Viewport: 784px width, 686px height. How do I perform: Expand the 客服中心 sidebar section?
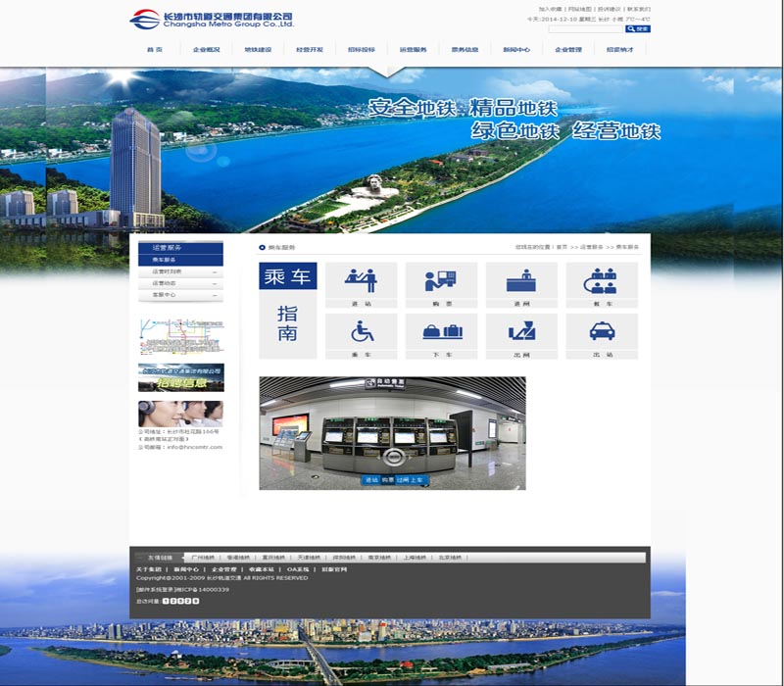click(180, 295)
